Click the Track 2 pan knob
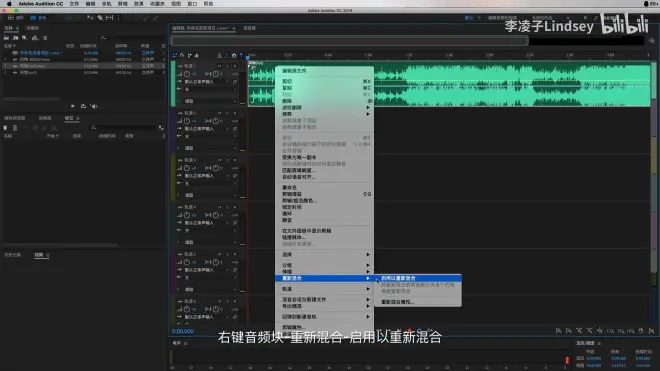660x371 pixels. tap(216, 121)
